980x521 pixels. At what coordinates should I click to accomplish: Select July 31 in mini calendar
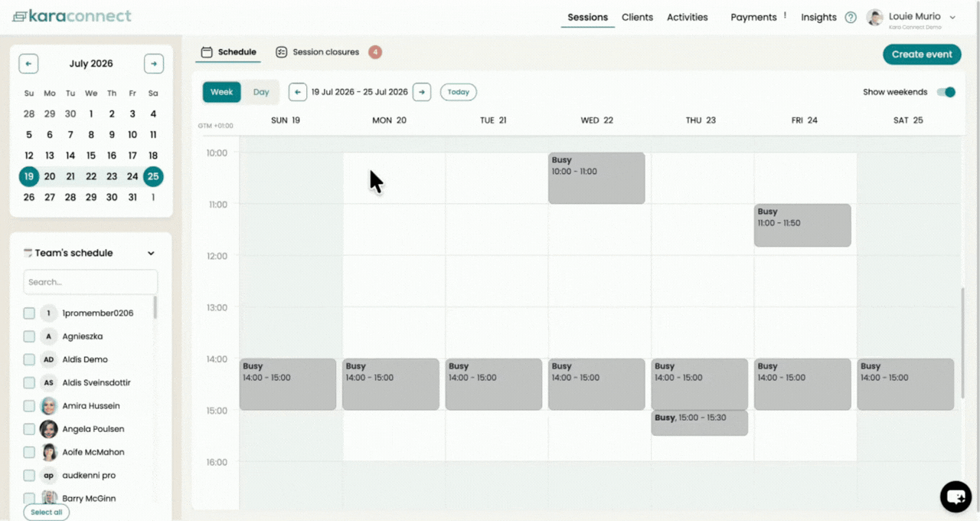pos(132,197)
